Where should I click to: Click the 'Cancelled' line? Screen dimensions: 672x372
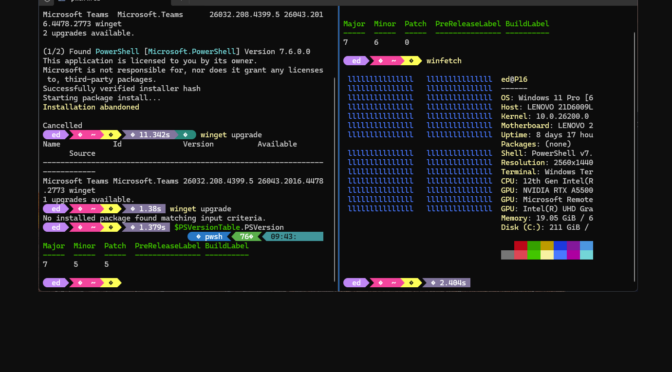point(63,126)
